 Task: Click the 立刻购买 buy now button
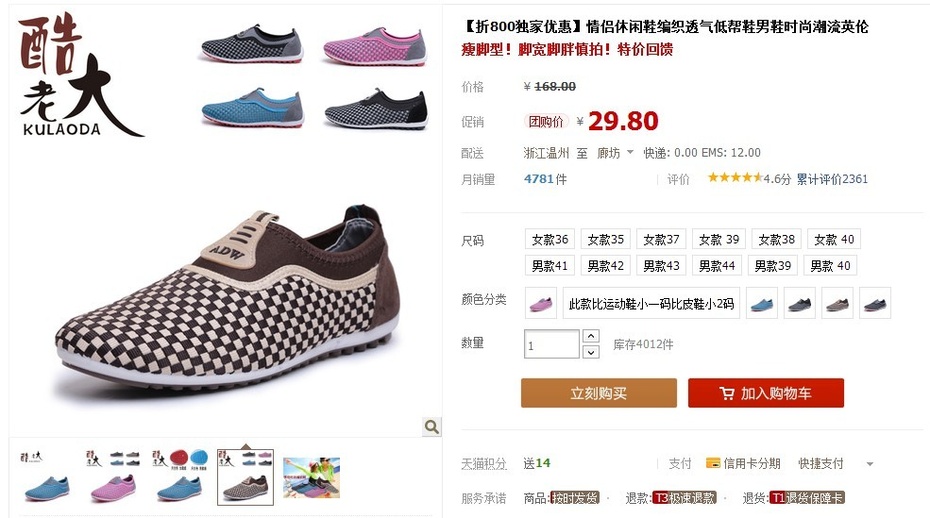click(598, 393)
